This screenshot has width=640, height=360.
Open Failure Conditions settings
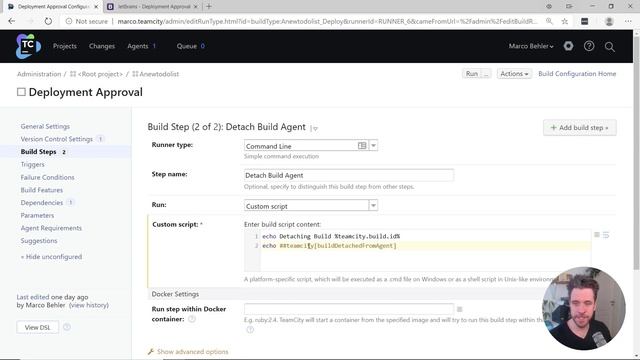click(x=47, y=178)
